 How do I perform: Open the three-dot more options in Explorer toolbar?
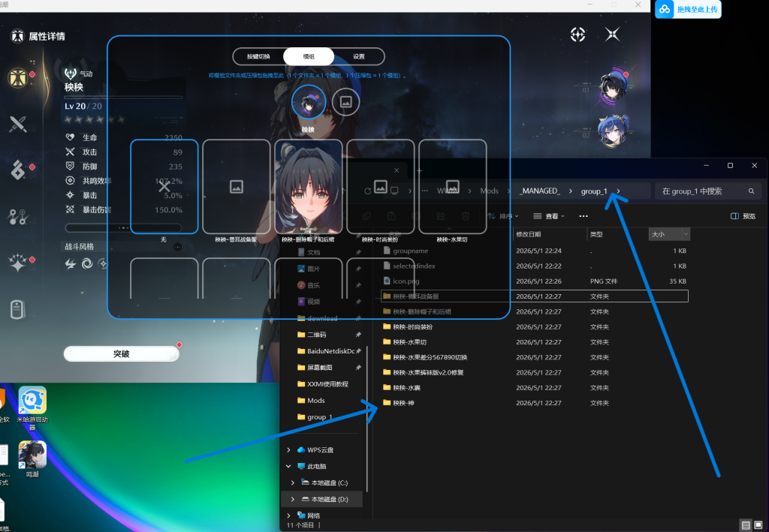(x=583, y=216)
